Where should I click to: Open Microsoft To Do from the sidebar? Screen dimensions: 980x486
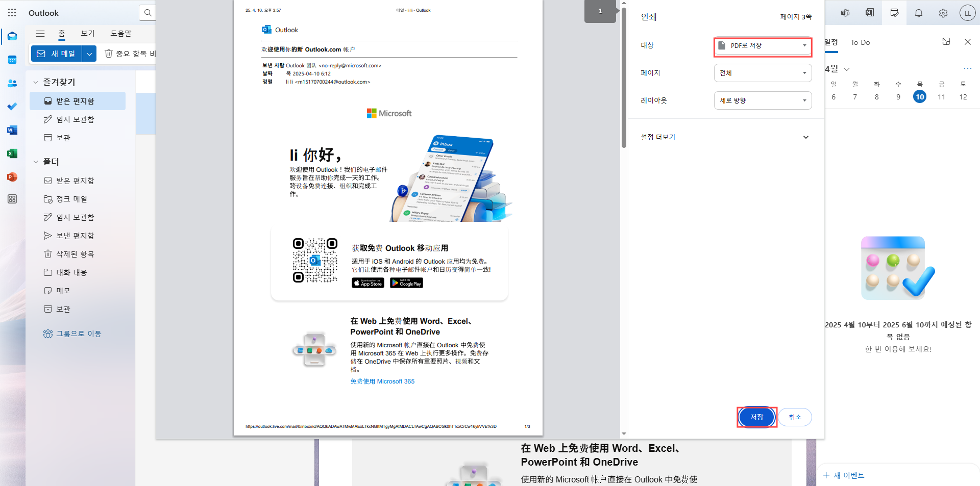pos(12,107)
